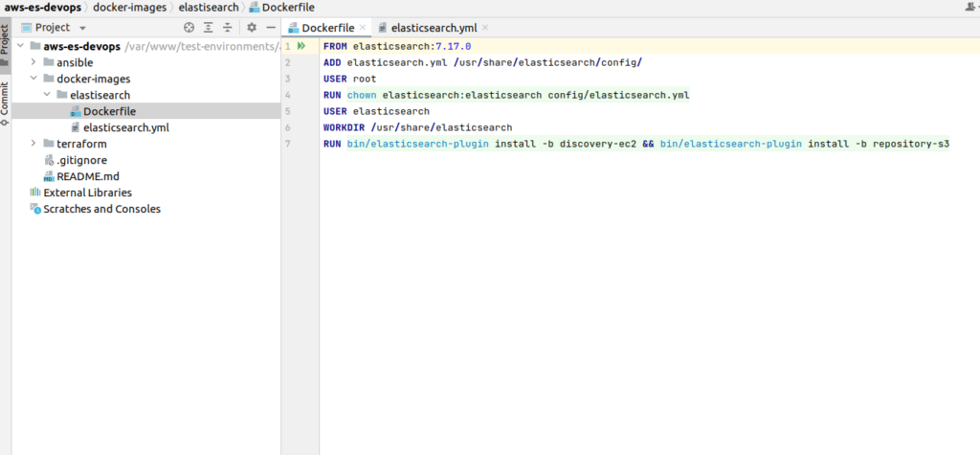Viewport: 980px width, 455px height.
Task: Open Project panel gear settings
Action: click(252, 28)
